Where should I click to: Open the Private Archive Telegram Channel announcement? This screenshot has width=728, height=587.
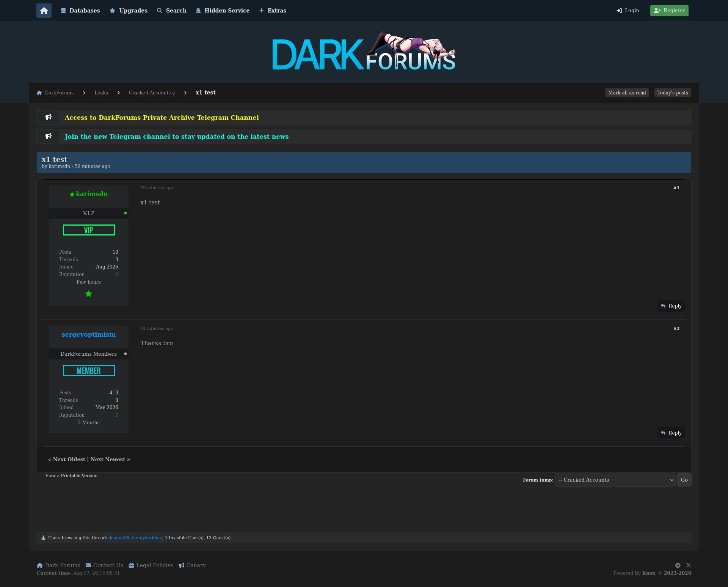tap(162, 118)
